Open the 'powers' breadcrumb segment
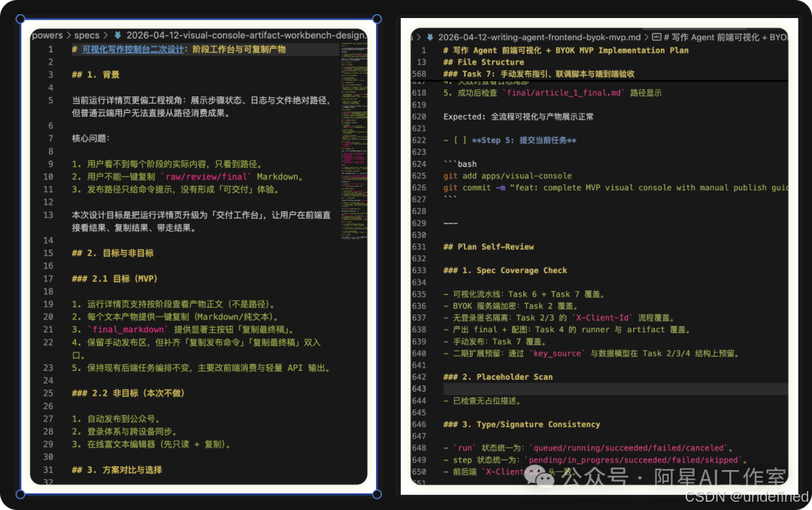This screenshot has width=812, height=510. pos(47,35)
